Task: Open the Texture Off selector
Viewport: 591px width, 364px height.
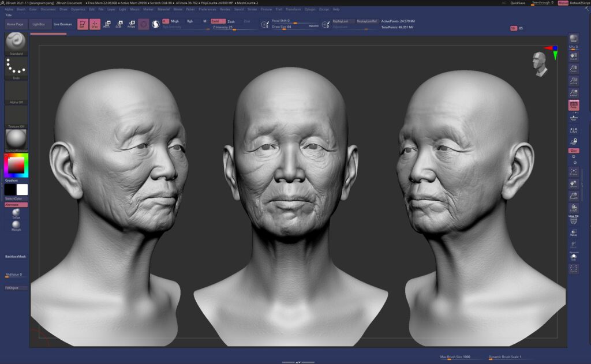Action: 16,116
